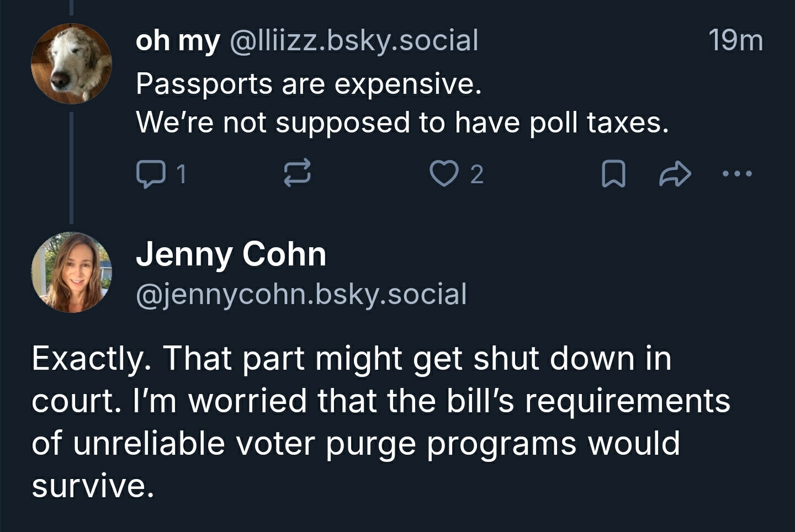Bookmark the Passports are expensive post
Screen dimensions: 795x532
pos(613,174)
